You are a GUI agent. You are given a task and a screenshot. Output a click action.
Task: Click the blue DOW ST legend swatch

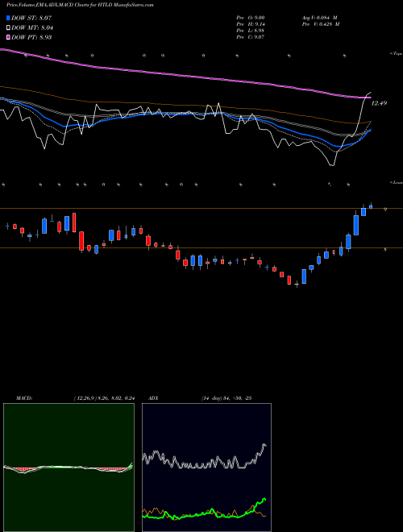coord(8,18)
